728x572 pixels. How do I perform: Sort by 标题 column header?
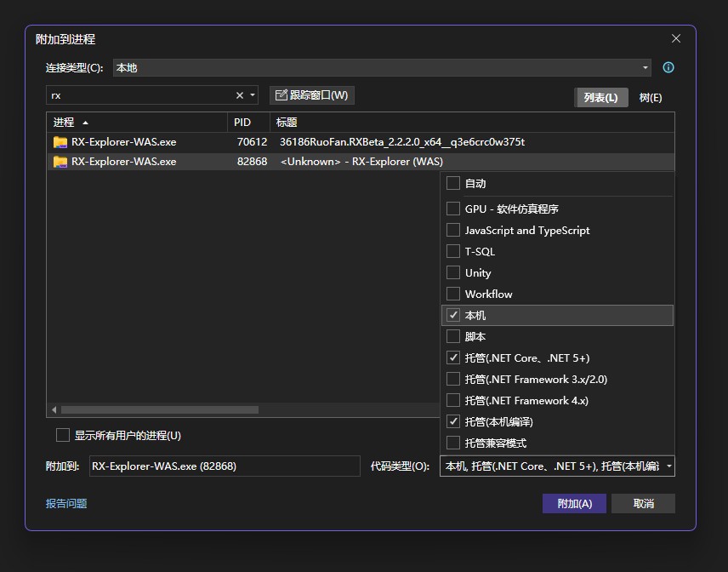point(472,123)
